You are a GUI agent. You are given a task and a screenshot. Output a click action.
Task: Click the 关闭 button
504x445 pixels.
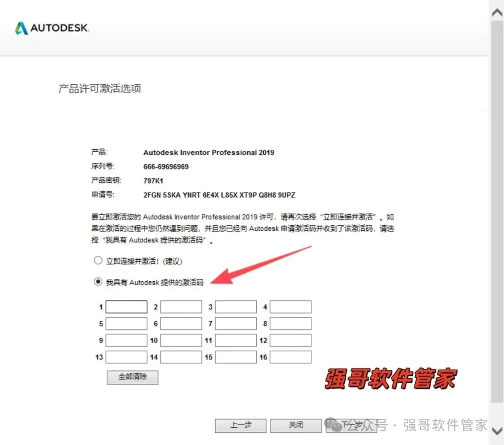296,425
